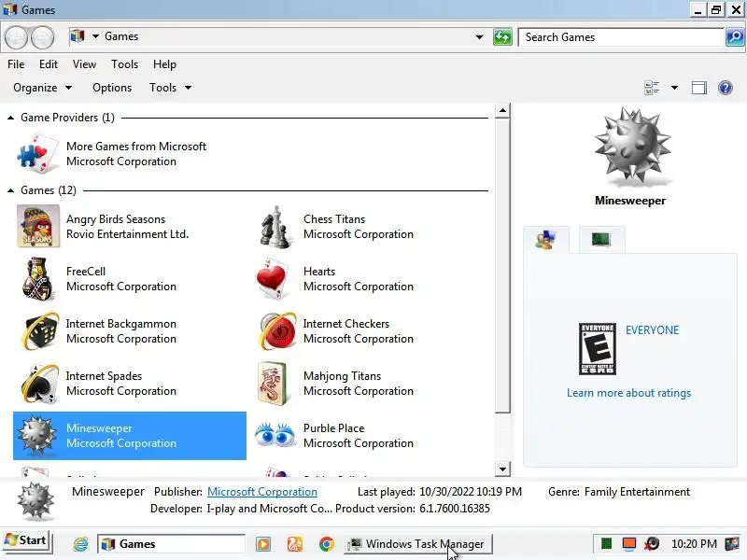Click the Back navigation button
Screen dimensions: 747x560
[16, 37]
